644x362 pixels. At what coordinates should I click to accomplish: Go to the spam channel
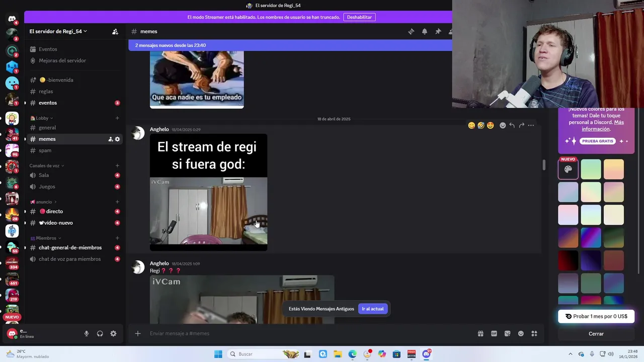75,150
